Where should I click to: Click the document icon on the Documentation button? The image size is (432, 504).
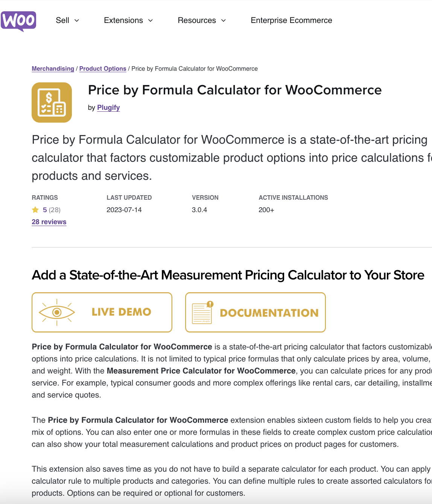202,312
